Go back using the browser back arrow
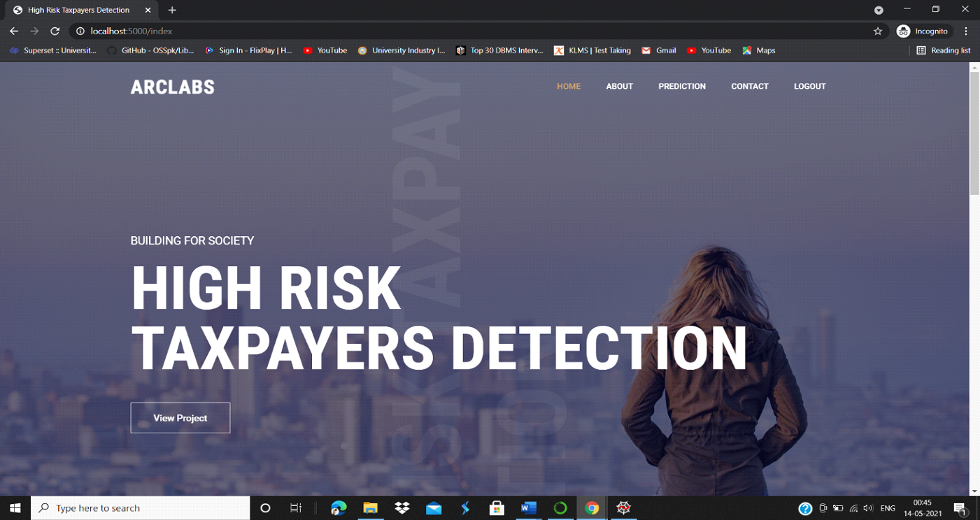 pos(14,31)
